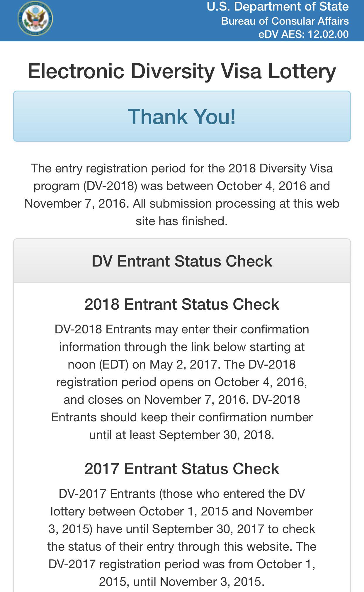Click the eDV AES version label

pos(304,34)
